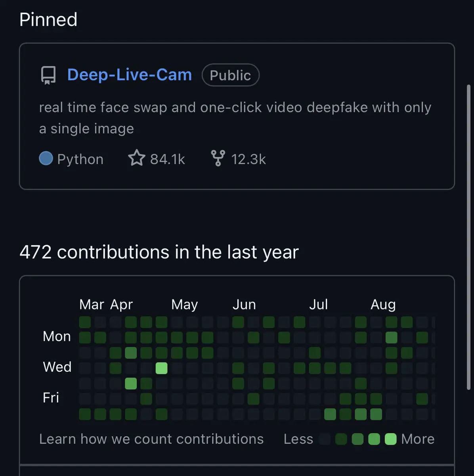Viewport: 474px width, 476px height.
Task: Click the Jun month label
Action: click(244, 305)
